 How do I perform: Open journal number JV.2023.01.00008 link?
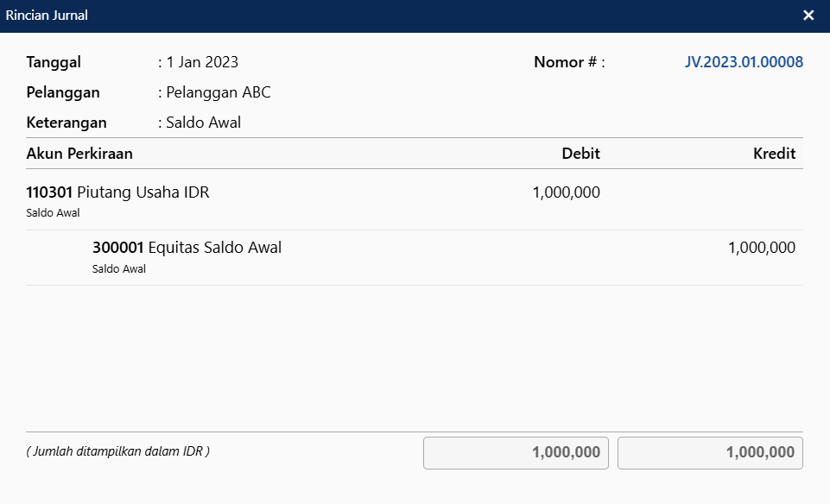point(744,62)
